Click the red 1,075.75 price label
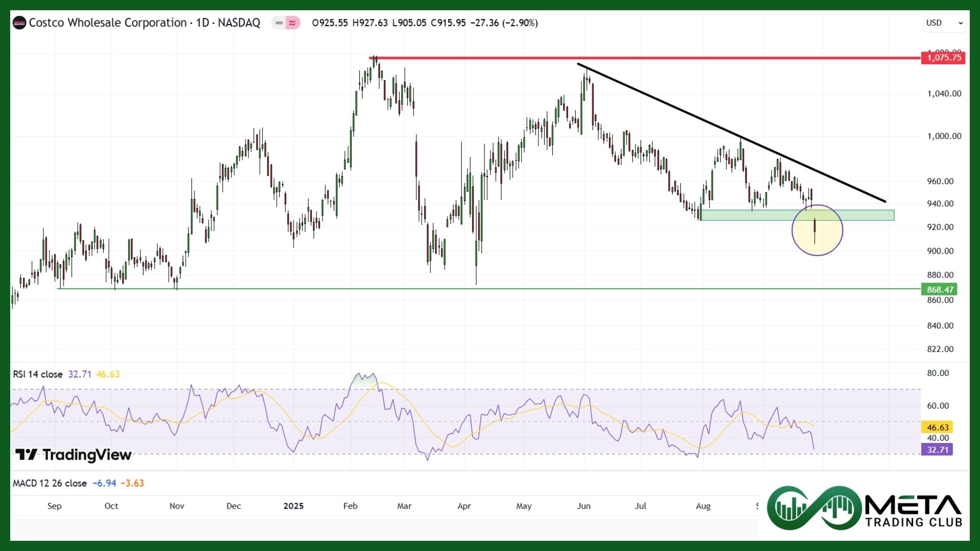The height and width of the screenshot is (551, 980). (944, 58)
